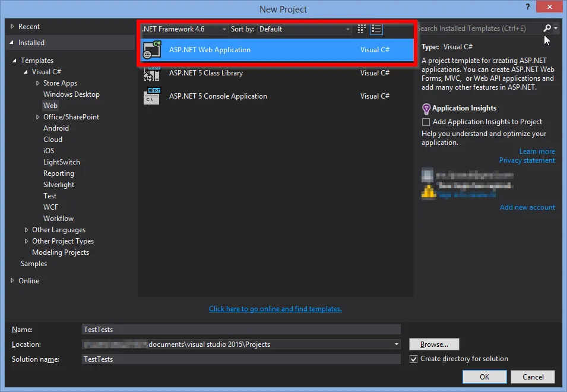Select the Cloud template category
This screenshot has width=567, height=392.
[53, 139]
